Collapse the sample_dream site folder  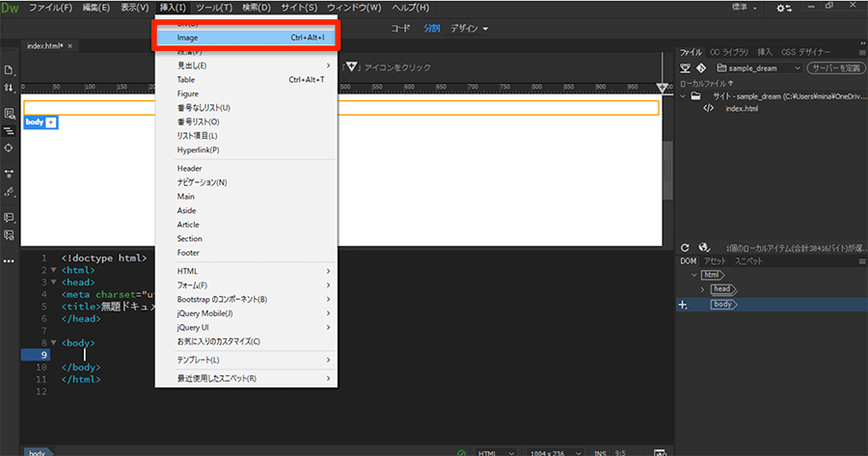[684, 95]
